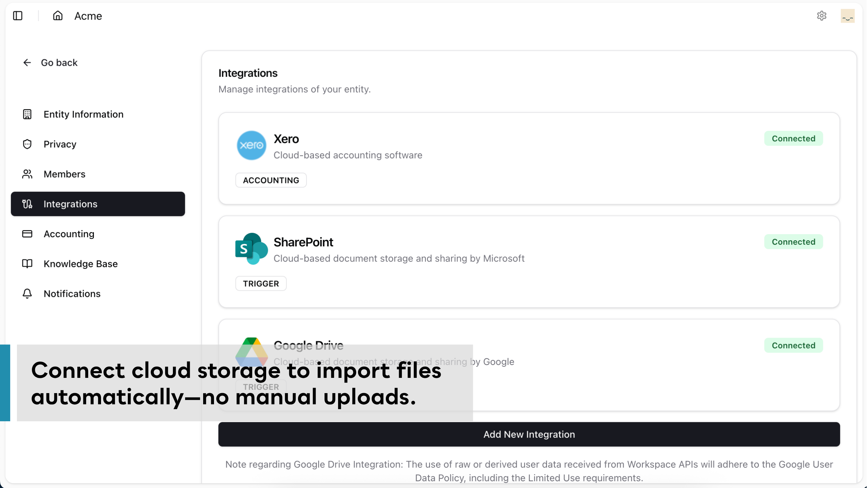
Task: Click the SharePoint Connected status badge
Action: [x=793, y=242]
